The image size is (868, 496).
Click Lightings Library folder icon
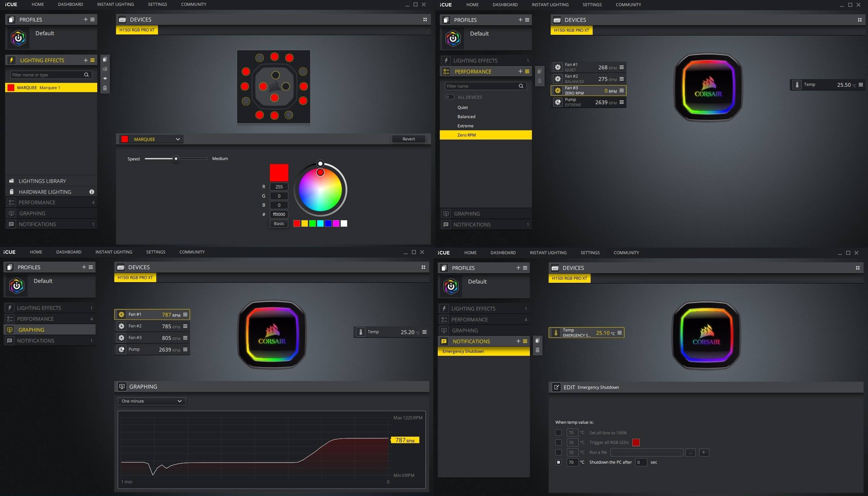11,181
